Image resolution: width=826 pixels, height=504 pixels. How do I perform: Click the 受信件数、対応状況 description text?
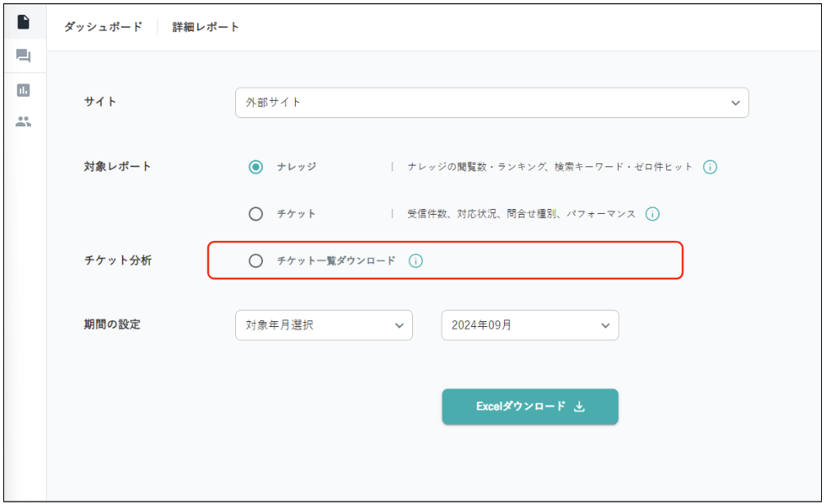(521, 214)
